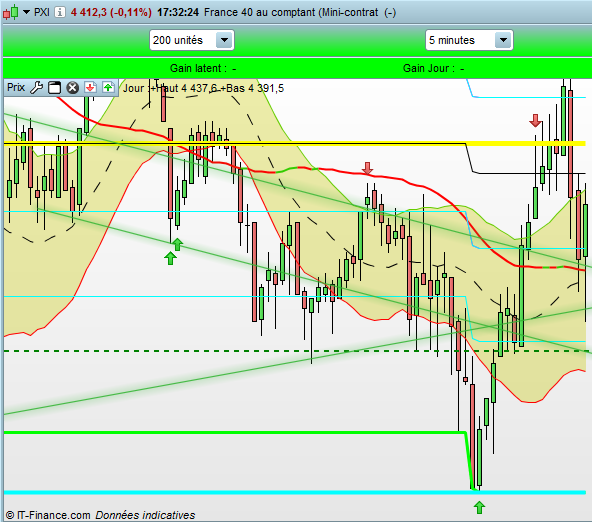Click the Jour Haut 4 437,6 Bas 4 391,5 text
The image size is (592, 522).
click(203, 88)
